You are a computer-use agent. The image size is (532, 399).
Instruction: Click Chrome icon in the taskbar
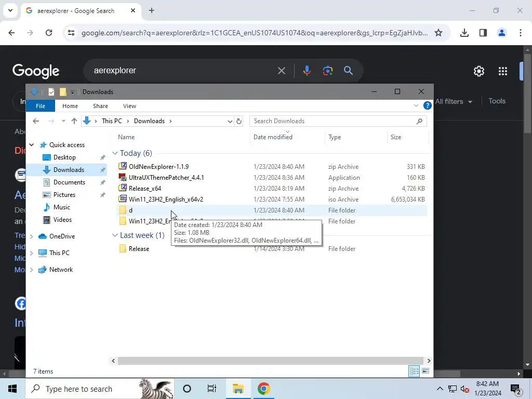tap(263, 389)
